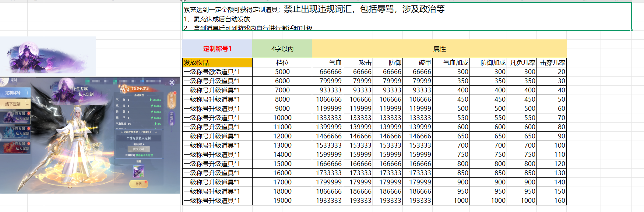Select the blue title thumbnail in list
The width and height of the screenshot is (644, 212).
[15, 132]
